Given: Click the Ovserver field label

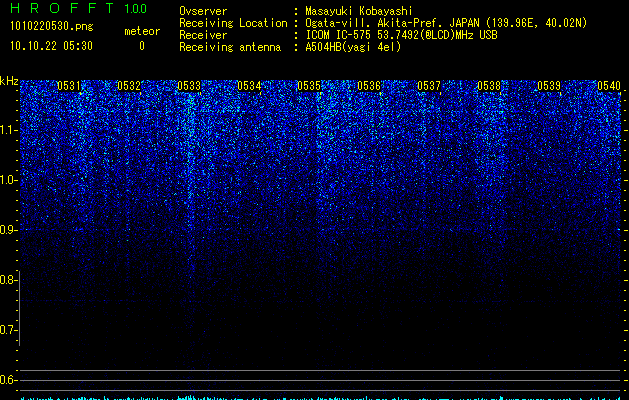Looking at the screenshot, I should [203, 11].
